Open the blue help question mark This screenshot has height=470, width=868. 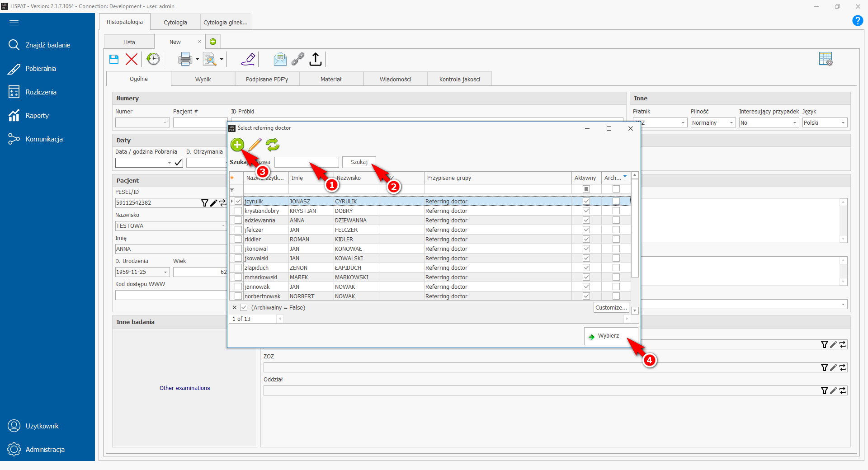click(857, 21)
